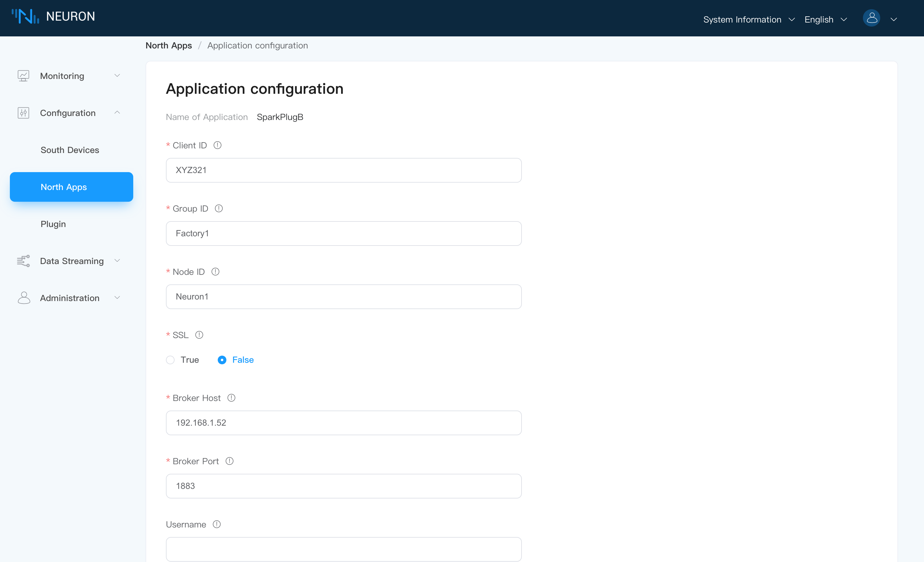Click the Administration person icon
924x562 pixels.
[24, 298]
